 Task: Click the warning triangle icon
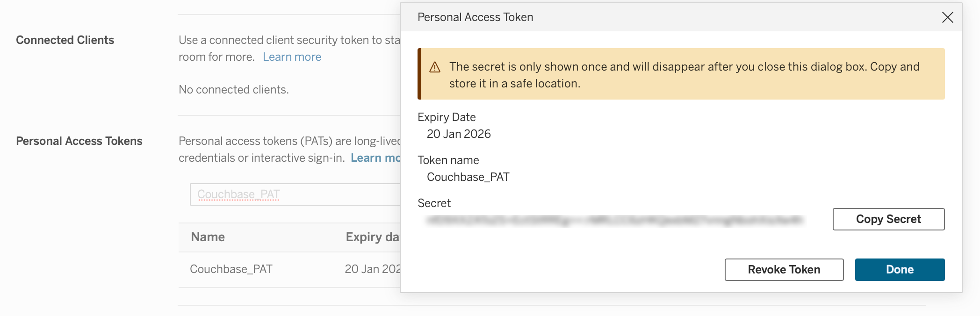(x=435, y=67)
